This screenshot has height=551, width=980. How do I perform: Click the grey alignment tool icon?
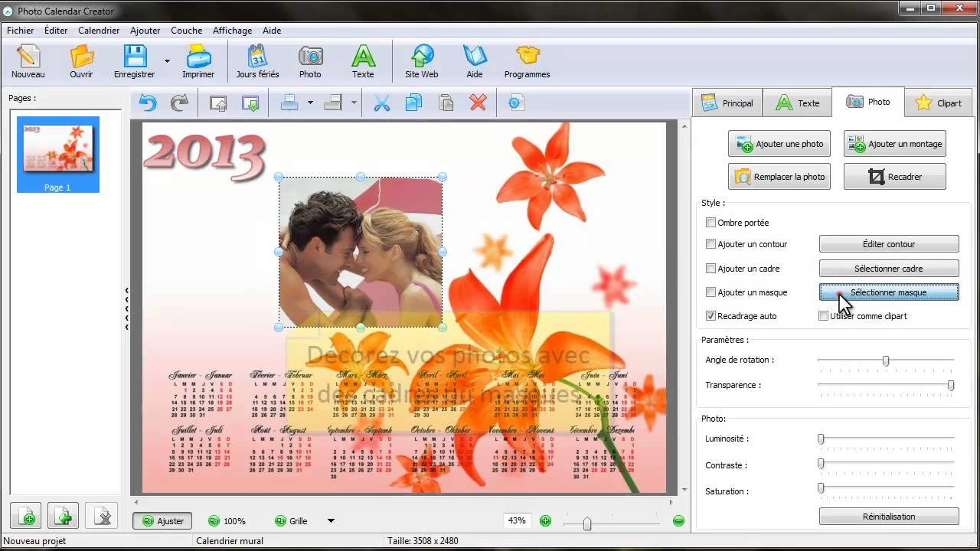point(333,103)
